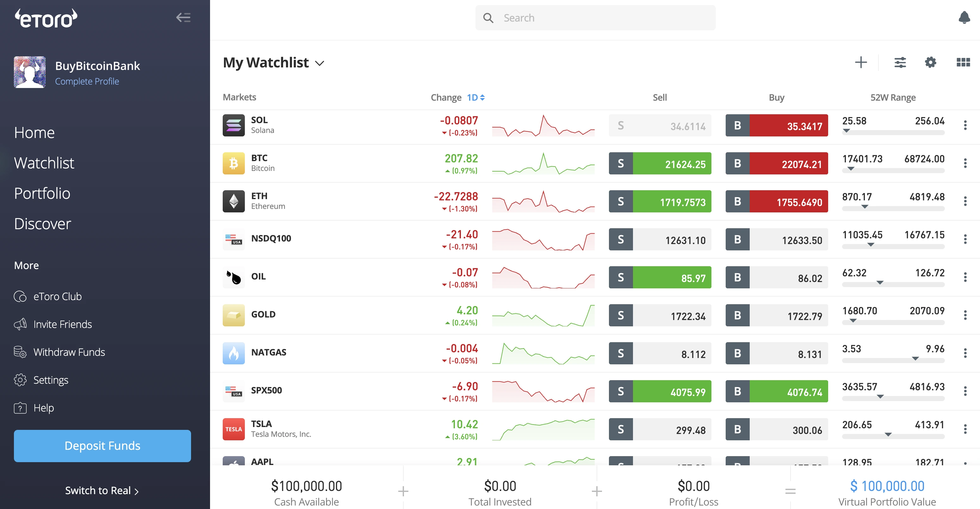Open NATGAS row more-options menu
The height and width of the screenshot is (509, 980).
point(965,353)
